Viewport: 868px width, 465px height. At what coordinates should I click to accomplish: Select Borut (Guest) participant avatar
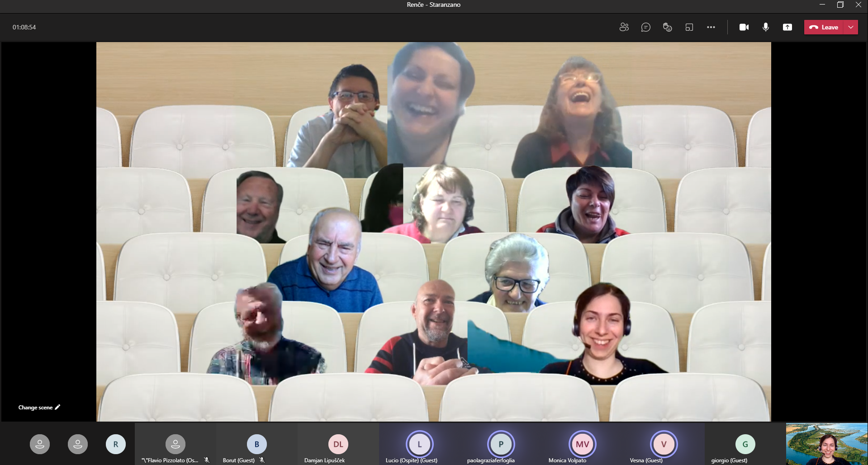(x=256, y=444)
